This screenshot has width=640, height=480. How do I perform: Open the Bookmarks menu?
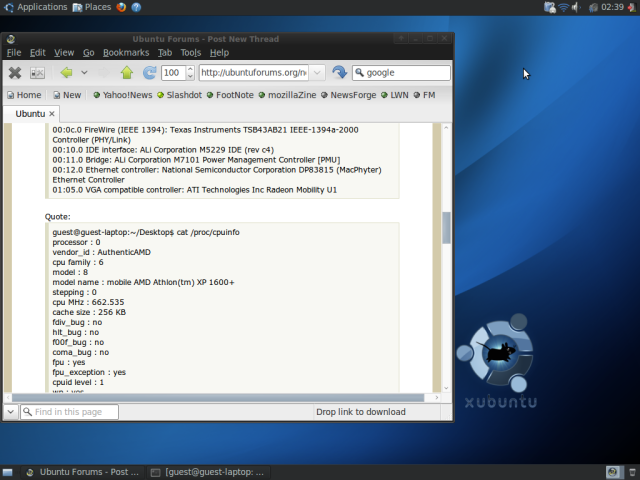point(126,53)
